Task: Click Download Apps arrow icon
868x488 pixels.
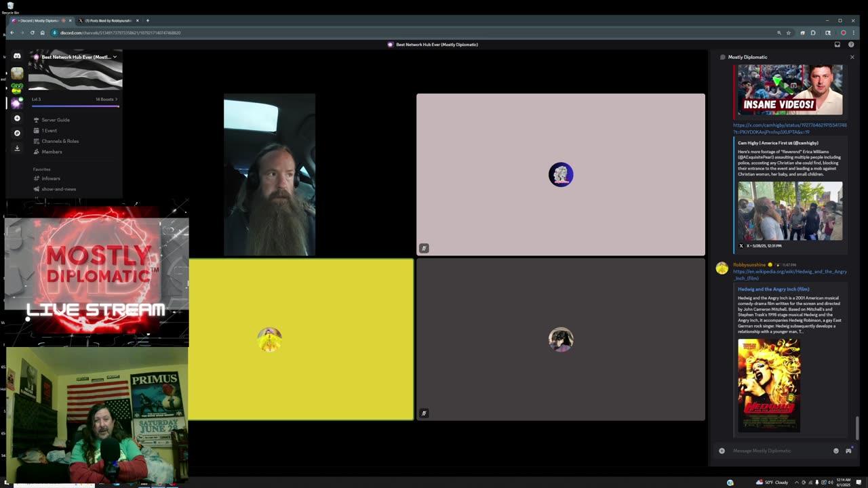Action: pos(17,148)
